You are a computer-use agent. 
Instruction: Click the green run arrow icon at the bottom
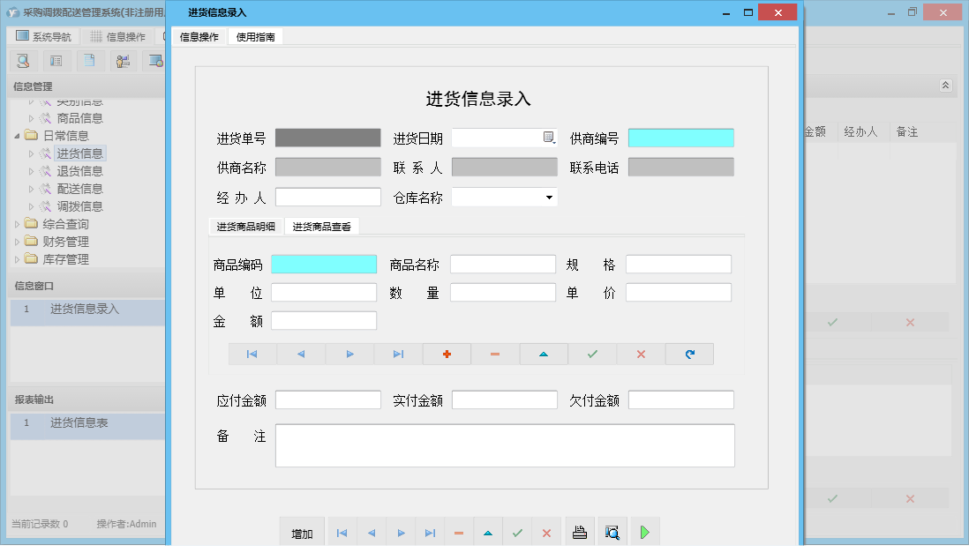click(644, 531)
